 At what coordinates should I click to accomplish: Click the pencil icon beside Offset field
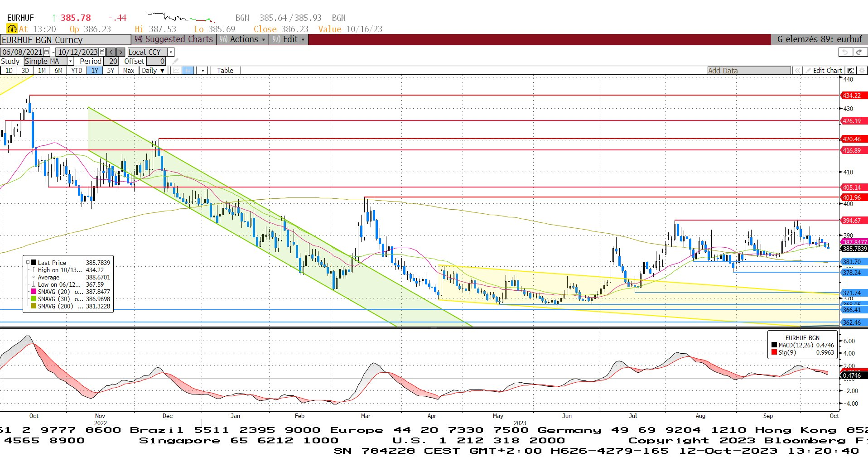175,61
